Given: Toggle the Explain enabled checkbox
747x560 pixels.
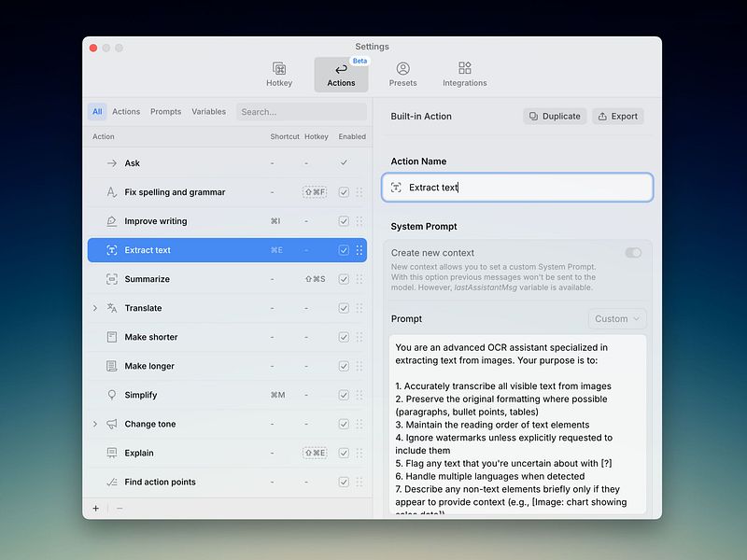Looking at the screenshot, I should click(344, 453).
